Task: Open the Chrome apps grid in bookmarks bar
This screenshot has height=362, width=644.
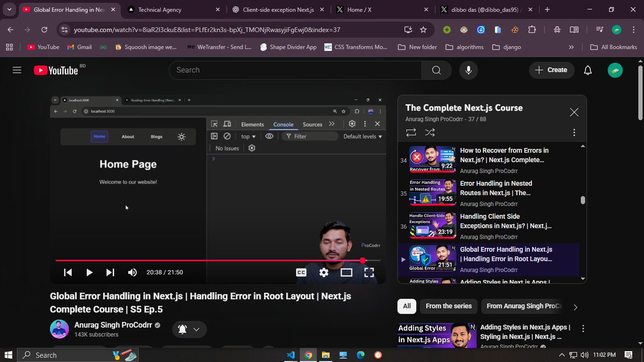Action: (9, 47)
